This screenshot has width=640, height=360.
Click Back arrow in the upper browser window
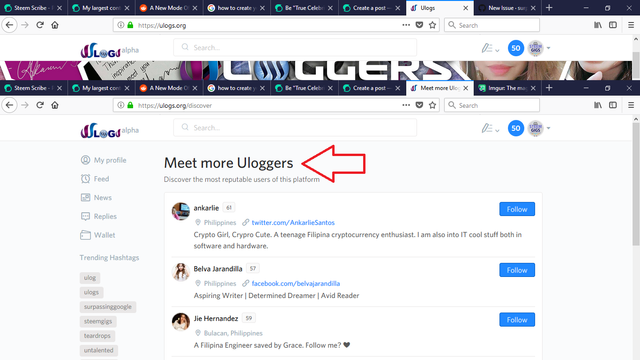(9, 25)
